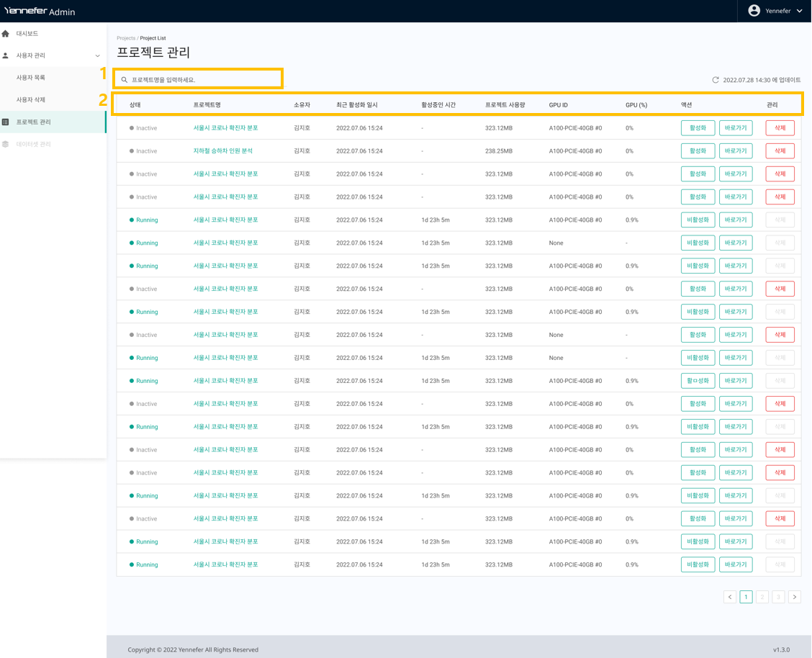Click the dataset management stack icon
812x658 pixels.
point(6,144)
